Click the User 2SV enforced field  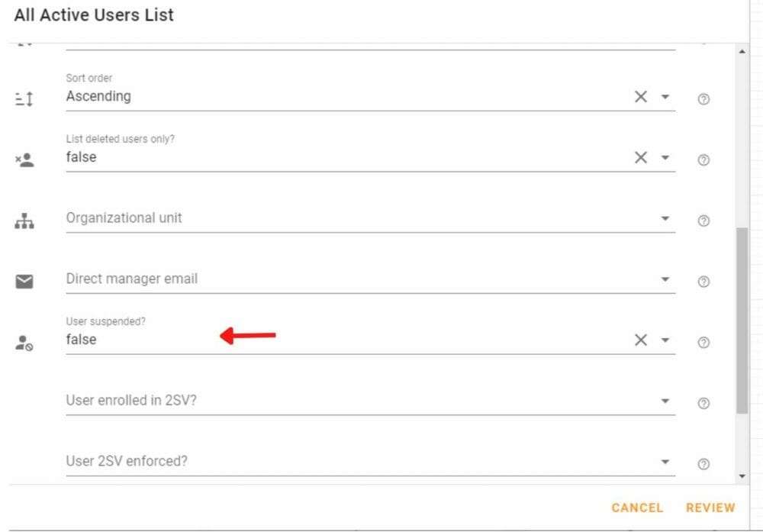370,461
